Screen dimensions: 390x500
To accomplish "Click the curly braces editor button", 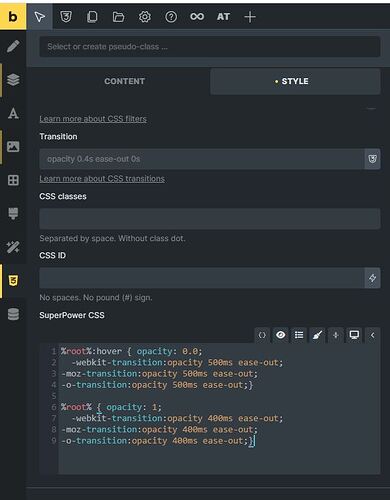I will 262,335.
